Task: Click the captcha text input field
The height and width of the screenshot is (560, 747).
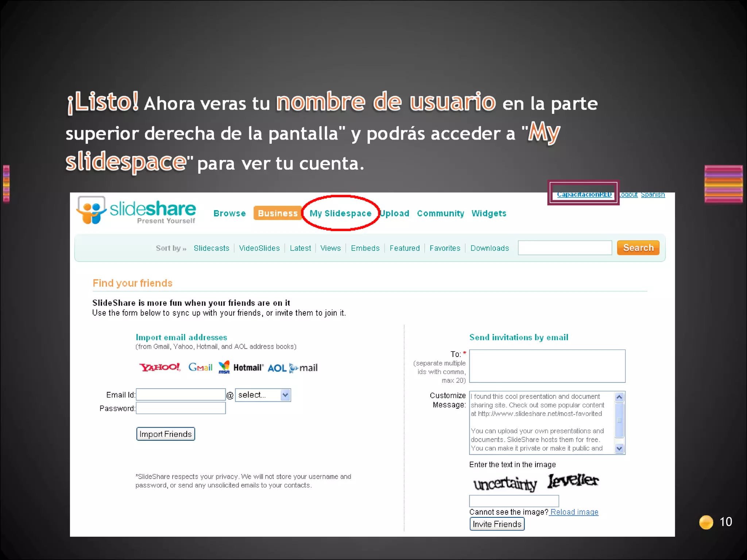Action: coord(514,501)
